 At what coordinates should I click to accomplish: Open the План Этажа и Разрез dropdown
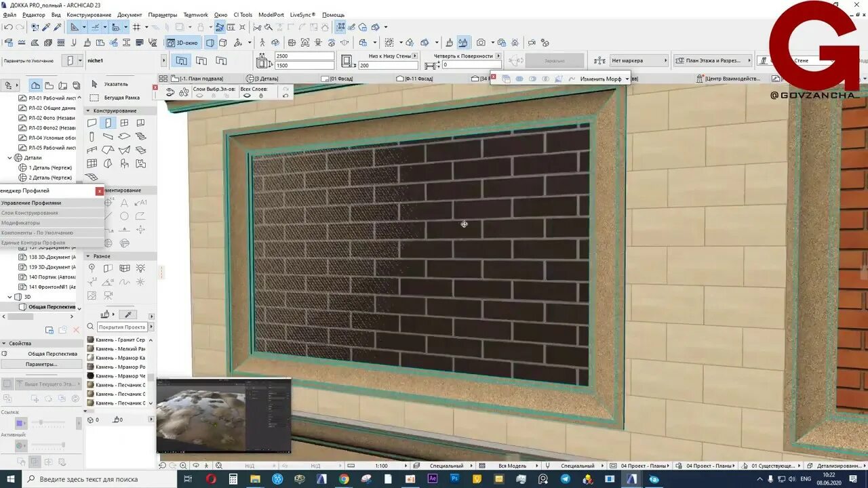(713, 60)
